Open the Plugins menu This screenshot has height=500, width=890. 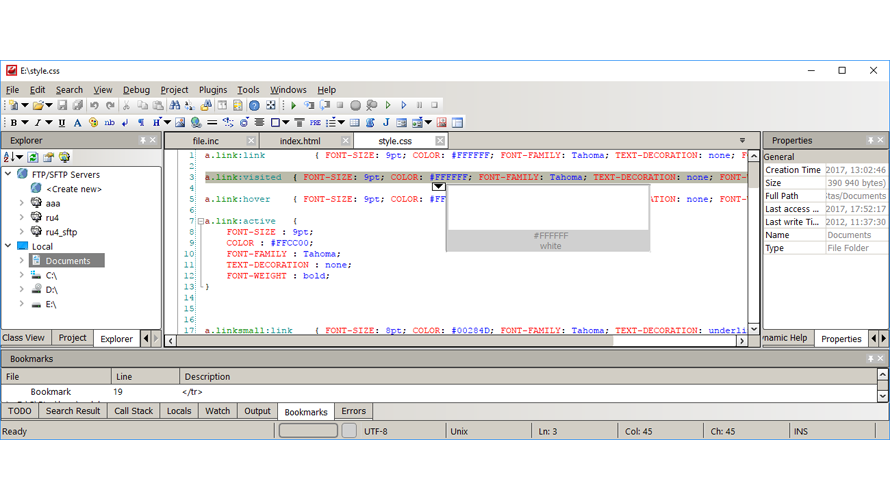[x=213, y=90]
